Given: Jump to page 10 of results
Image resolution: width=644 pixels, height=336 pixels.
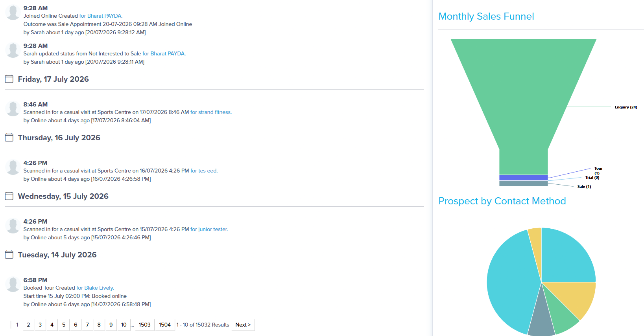Looking at the screenshot, I should 124,325.
